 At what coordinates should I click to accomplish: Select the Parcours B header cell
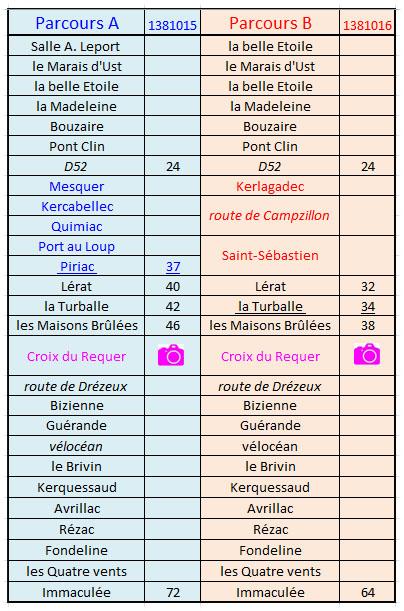(x=270, y=23)
